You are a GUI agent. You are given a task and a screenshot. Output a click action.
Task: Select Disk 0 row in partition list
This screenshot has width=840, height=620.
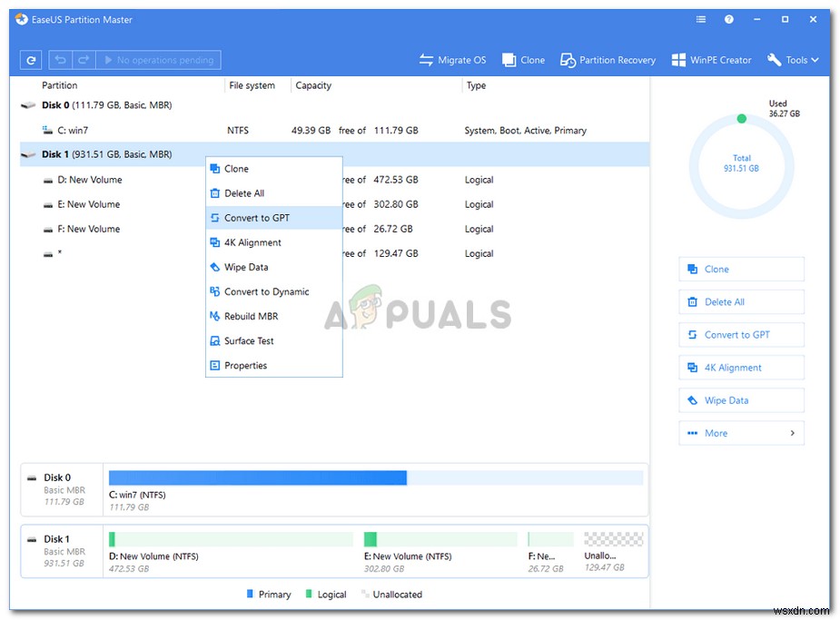click(334, 105)
